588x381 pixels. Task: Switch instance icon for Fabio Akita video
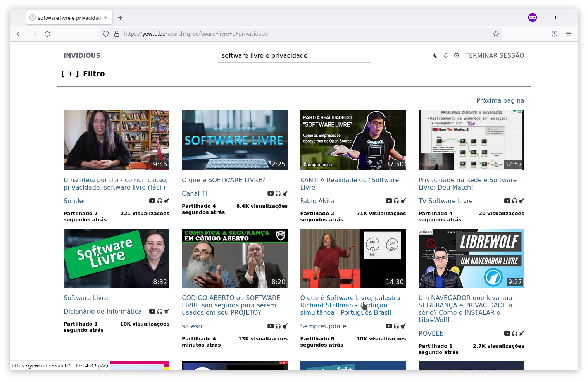403,201
